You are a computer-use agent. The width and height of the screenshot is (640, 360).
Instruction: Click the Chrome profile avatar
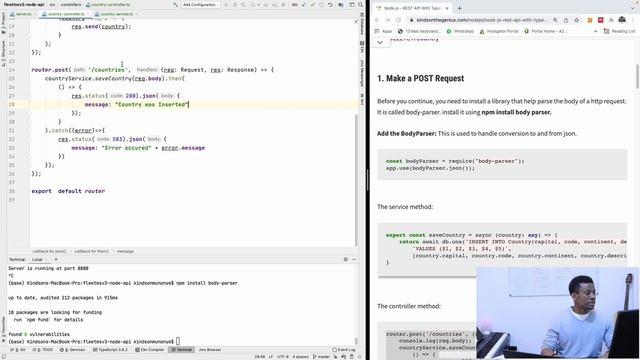(622, 20)
